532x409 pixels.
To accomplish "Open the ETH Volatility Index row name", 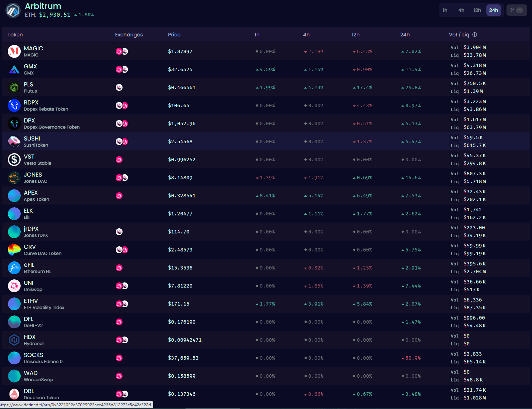I will [44, 307].
